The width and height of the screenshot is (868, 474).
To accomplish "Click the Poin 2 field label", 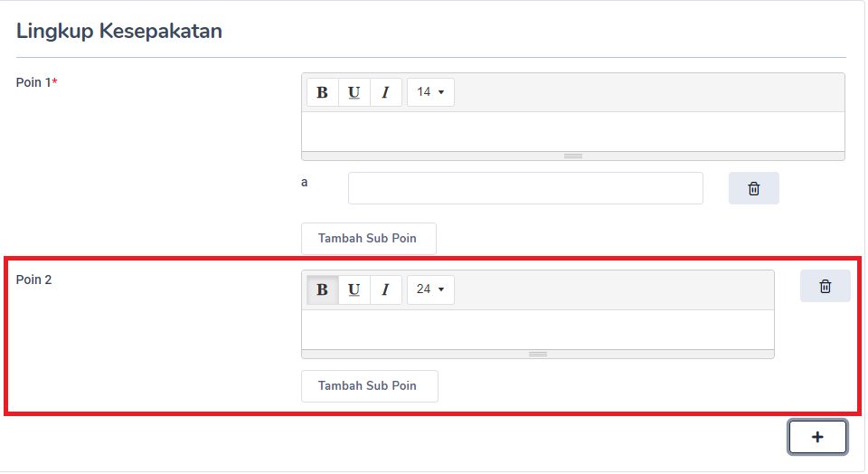I will tap(34, 280).
